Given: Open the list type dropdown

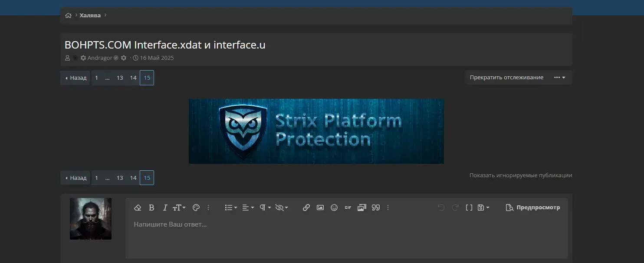Looking at the screenshot, I should coord(231,208).
